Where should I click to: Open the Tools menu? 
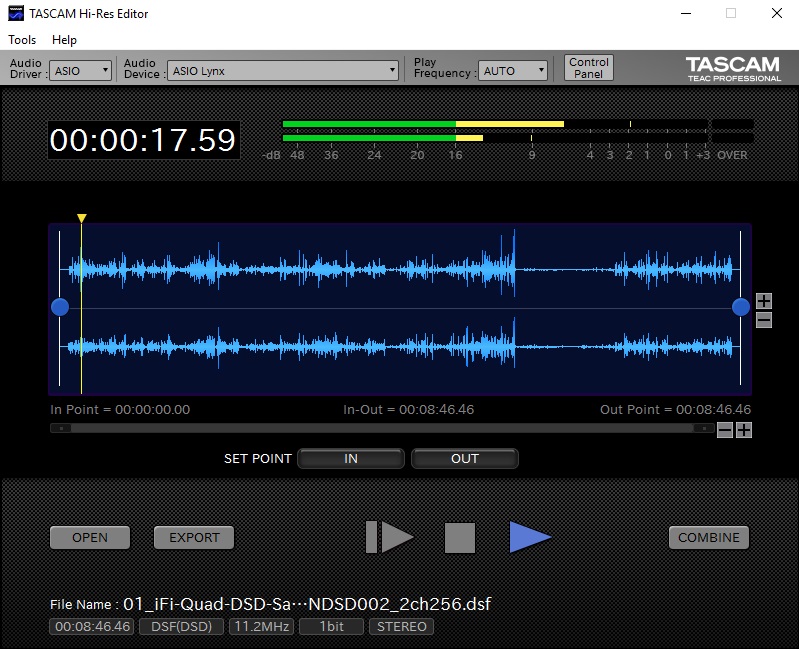tap(22, 40)
